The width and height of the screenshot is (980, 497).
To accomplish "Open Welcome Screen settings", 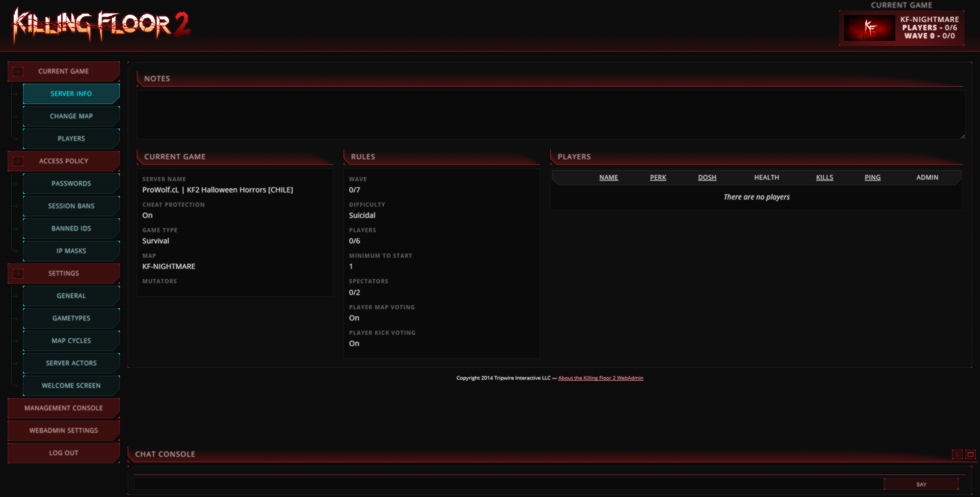I will point(71,386).
